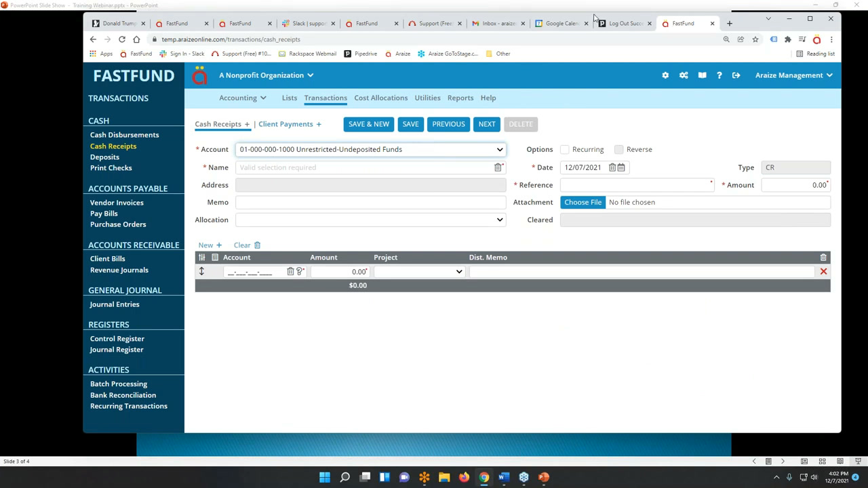Expand the Accounting module dropdown
The width and height of the screenshot is (868, 488).
[243, 98]
